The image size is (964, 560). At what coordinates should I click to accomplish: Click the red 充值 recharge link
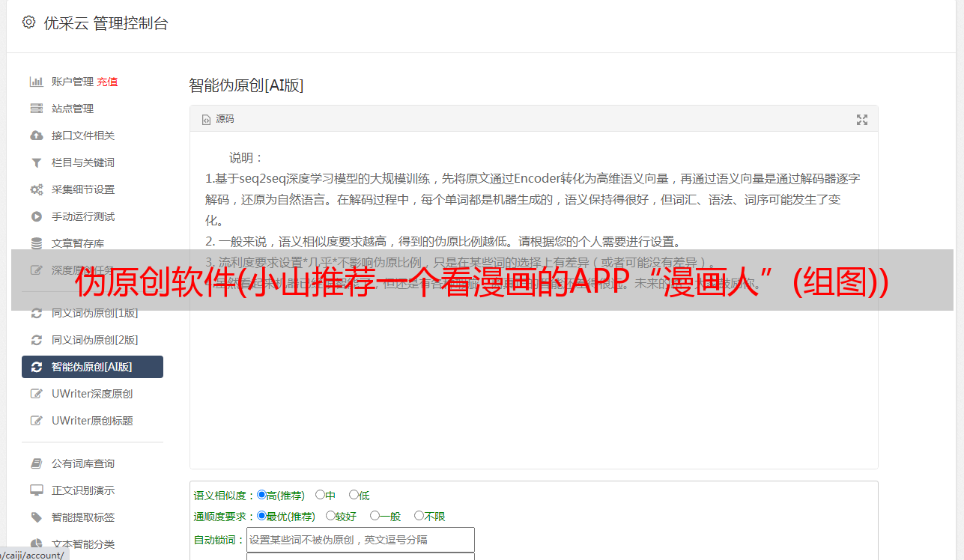click(107, 82)
